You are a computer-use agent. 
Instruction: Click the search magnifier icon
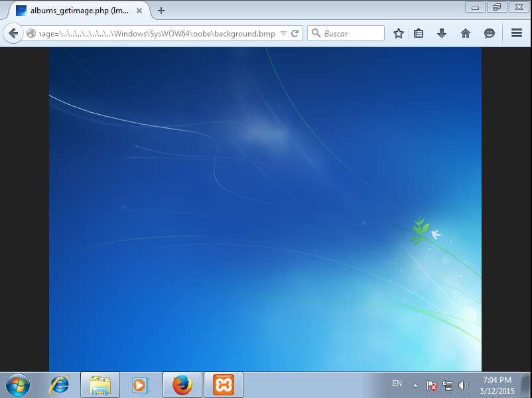[316, 33]
